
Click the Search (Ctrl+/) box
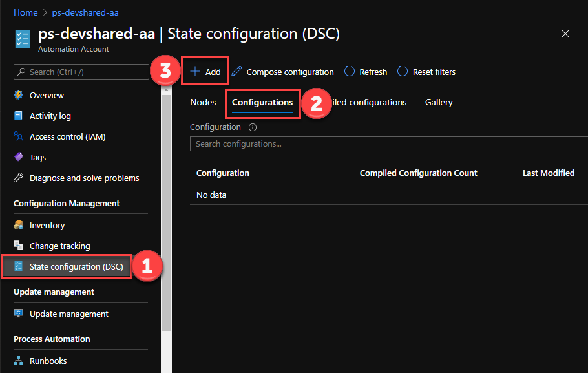pyautogui.click(x=81, y=71)
